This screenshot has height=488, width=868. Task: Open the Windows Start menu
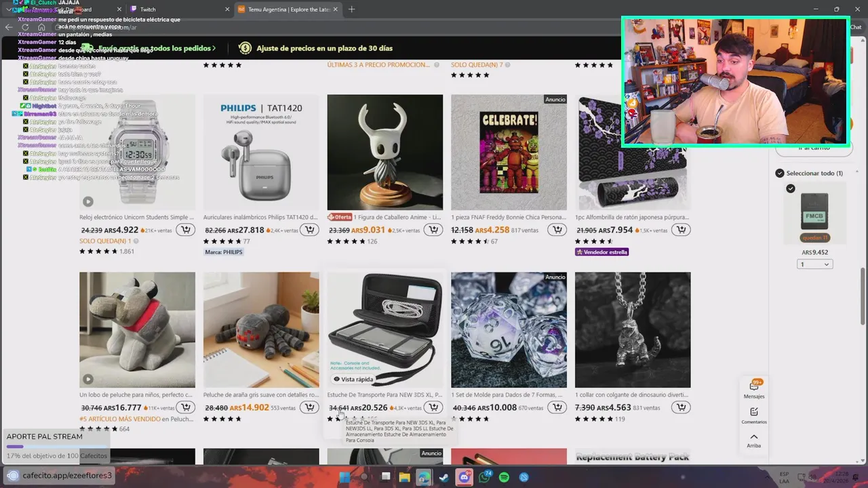click(344, 477)
